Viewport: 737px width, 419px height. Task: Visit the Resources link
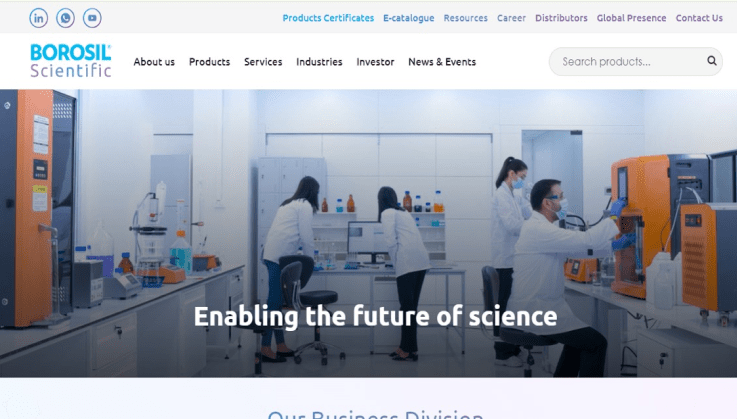pos(466,18)
